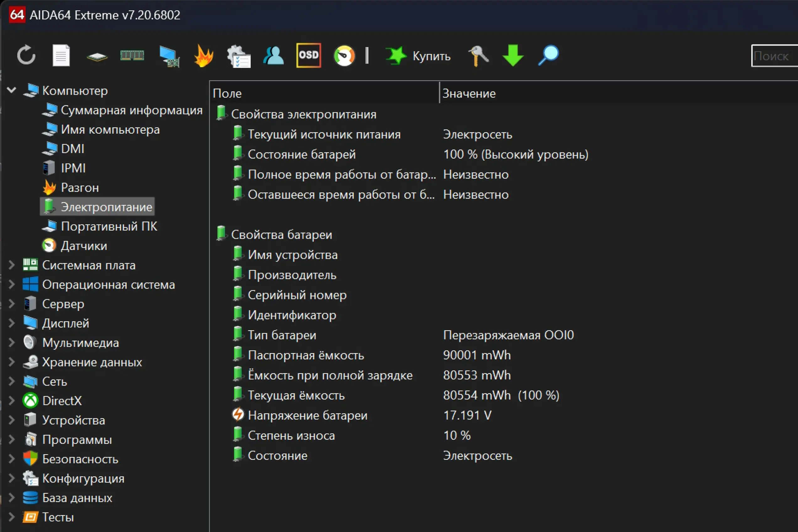Image resolution: width=798 pixels, height=532 pixels.
Task: Click the Refresh toolbar icon
Action: (x=26, y=55)
